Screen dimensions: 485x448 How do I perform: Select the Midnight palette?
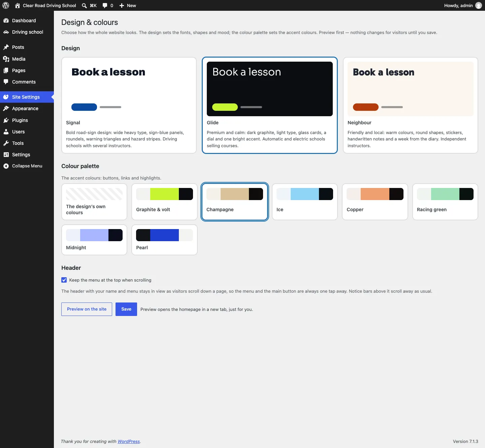[x=94, y=240]
